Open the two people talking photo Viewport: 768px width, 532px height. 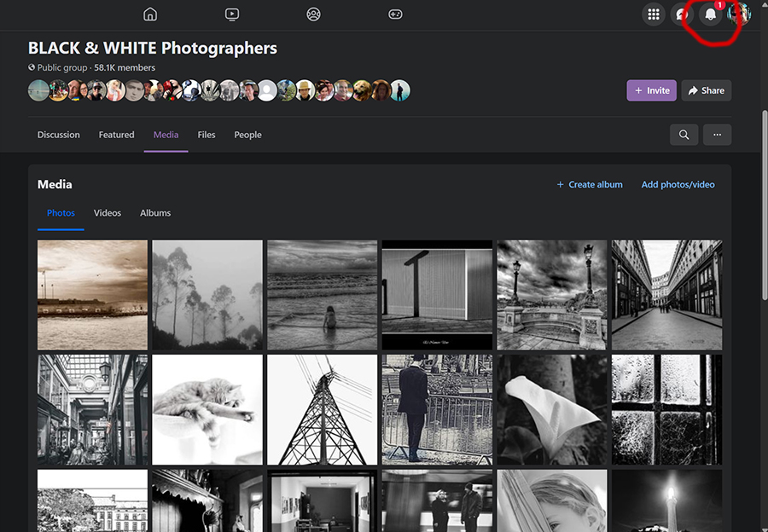(437, 500)
